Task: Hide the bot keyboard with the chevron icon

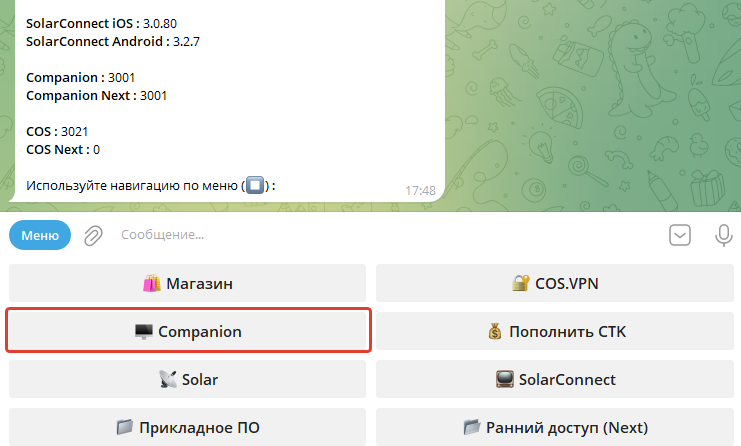Action: 680,235
